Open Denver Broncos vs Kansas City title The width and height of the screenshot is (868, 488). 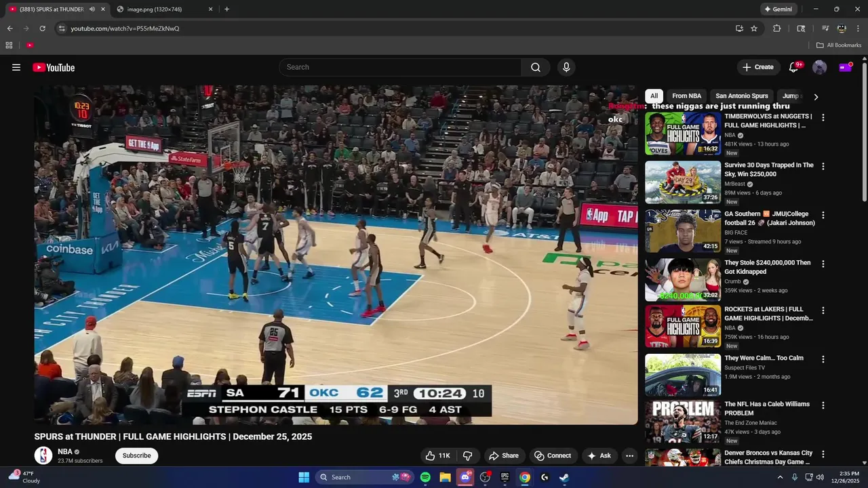pos(768,457)
